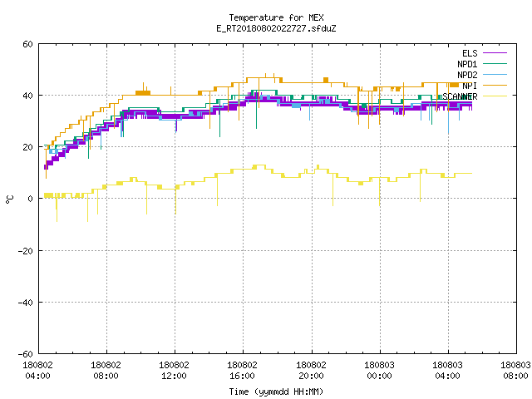Select the filename 'E_RT20180802022727.sfduZ' subtitle
The width and height of the screenshot is (532, 399).
point(276,28)
